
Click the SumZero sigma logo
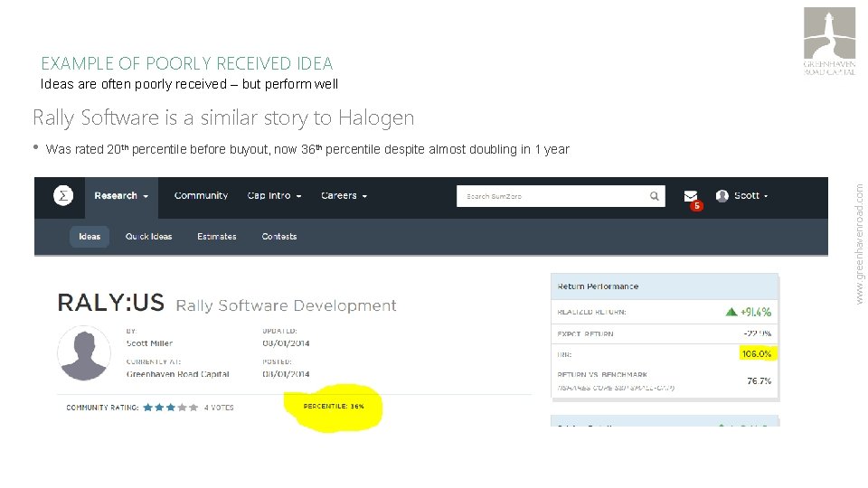click(63, 195)
